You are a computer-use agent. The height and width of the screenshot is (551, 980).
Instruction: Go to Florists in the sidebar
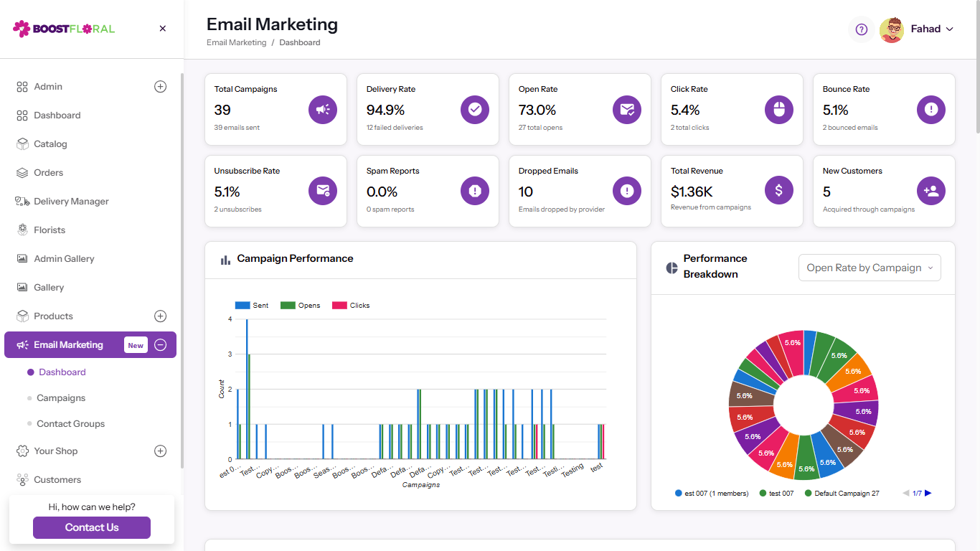click(50, 230)
